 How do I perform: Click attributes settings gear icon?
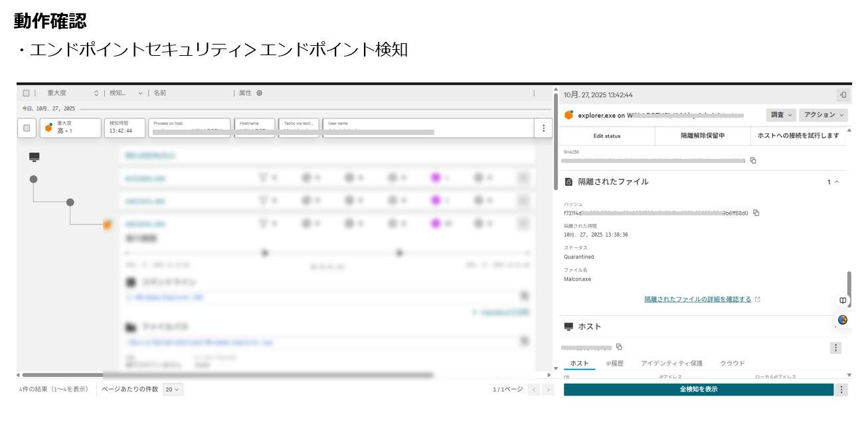tap(260, 93)
